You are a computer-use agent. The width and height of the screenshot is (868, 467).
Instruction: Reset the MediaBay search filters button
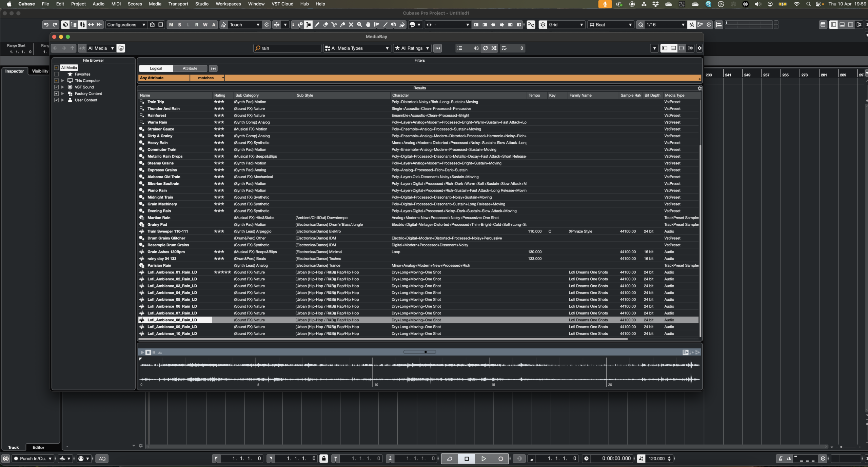pyautogui.click(x=438, y=48)
